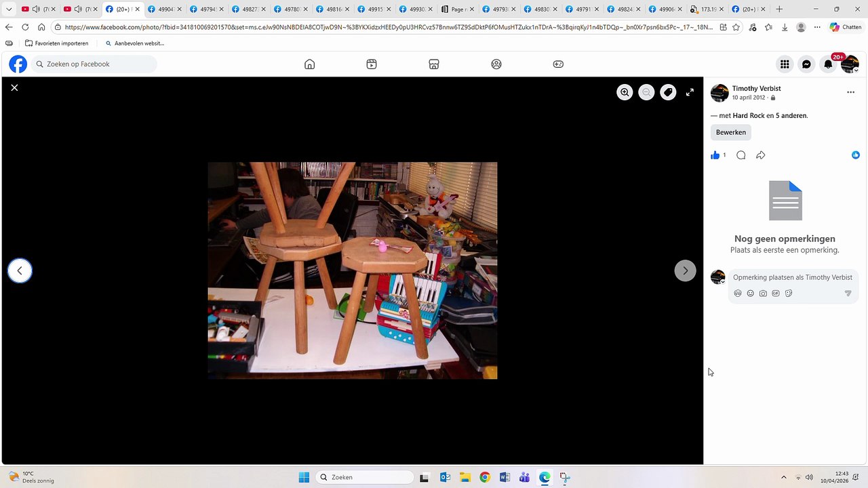Close the photo viewer with the X
Screen dimensions: 868x488
pyautogui.click(x=14, y=87)
